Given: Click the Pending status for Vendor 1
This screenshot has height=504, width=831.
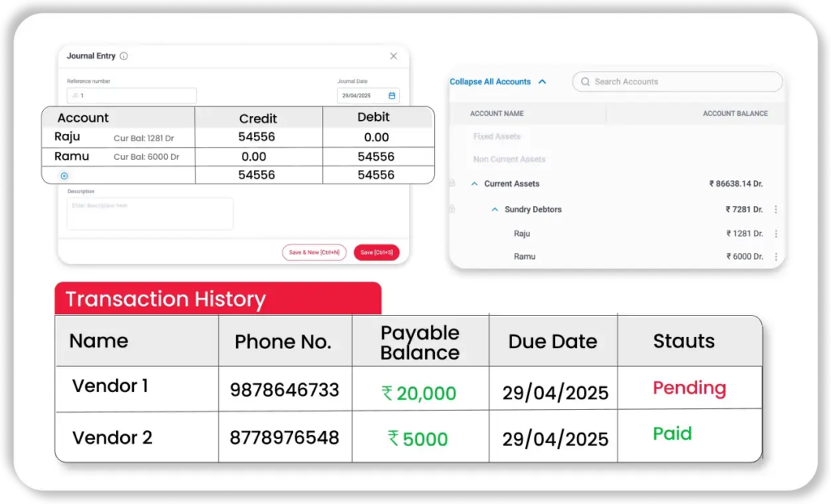Looking at the screenshot, I should pyautogui.click(x=689, y=388).
